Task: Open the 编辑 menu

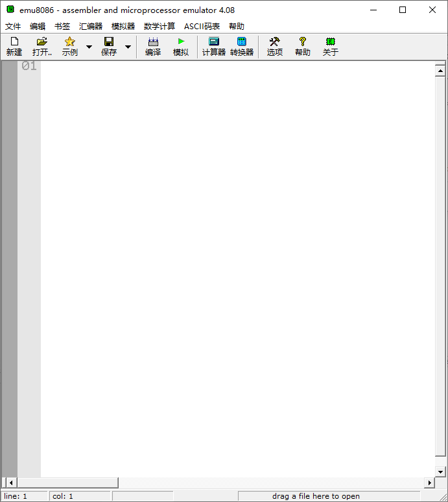Action: 38,26
